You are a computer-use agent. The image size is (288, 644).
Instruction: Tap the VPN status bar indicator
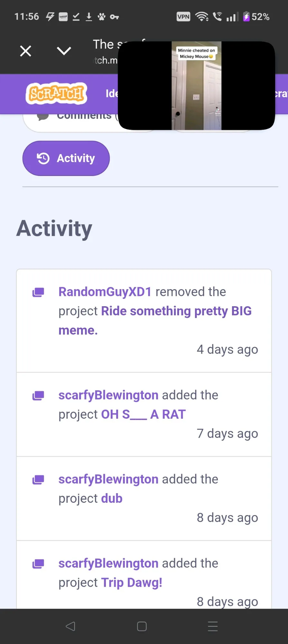coord(183,17)
